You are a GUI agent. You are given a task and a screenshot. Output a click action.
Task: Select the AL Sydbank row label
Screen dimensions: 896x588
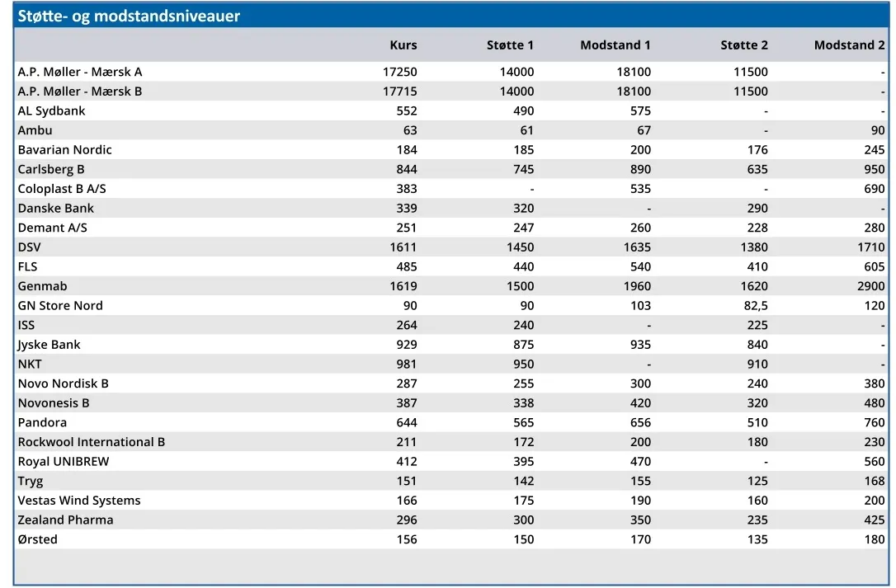click(x=51, y=111)
